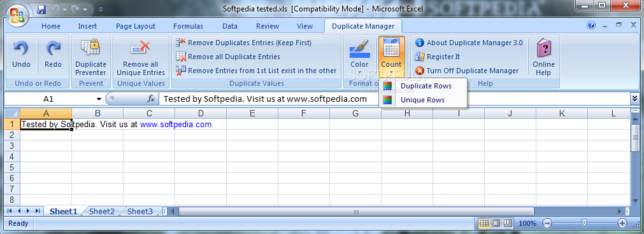Switch to the View tab
644x234 pixels.
[x=304, y=26]
